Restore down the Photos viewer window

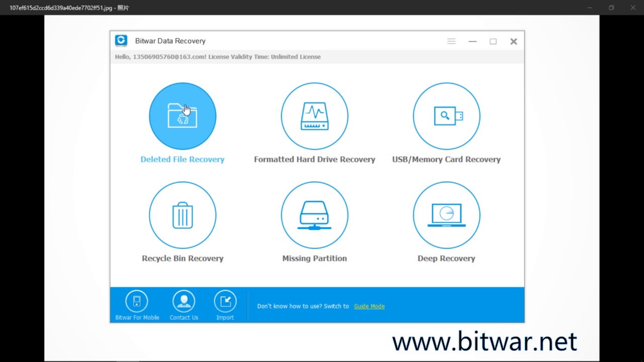click(611, 8)
